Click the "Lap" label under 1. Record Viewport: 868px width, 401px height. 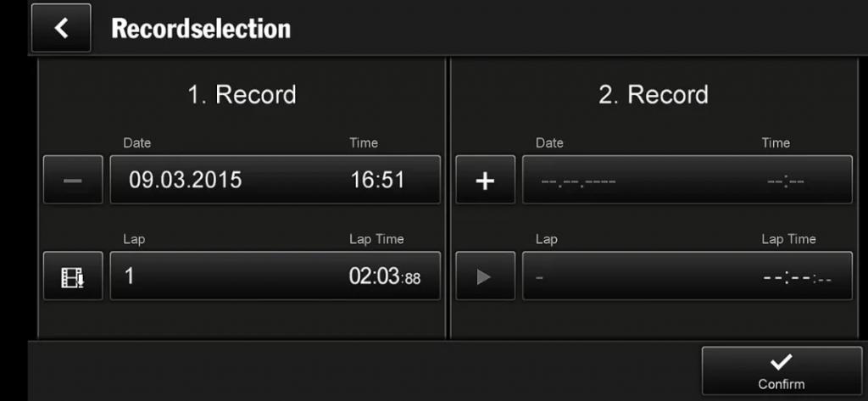click(134, 239)
